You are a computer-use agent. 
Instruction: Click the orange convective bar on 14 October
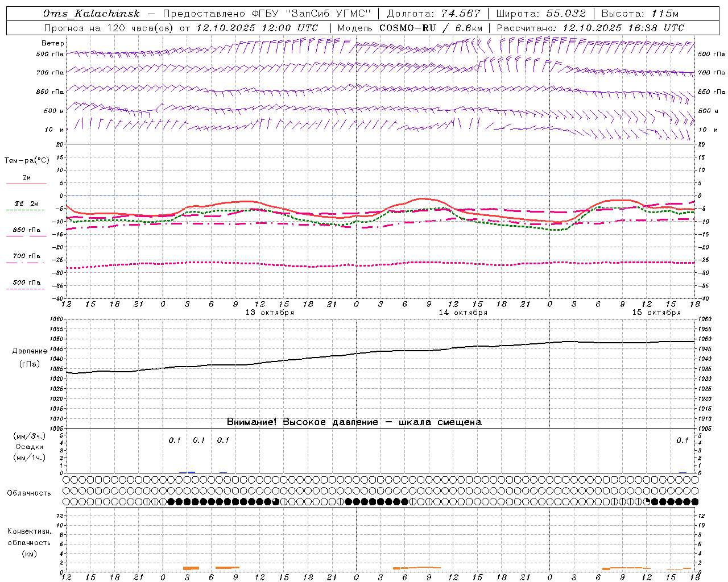417,567
